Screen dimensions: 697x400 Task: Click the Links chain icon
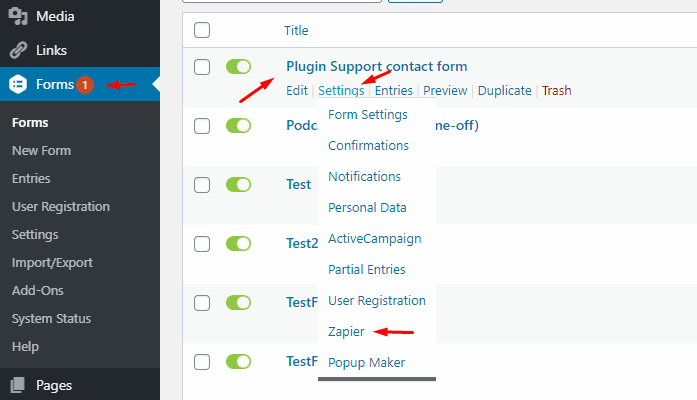pos(19,50)
